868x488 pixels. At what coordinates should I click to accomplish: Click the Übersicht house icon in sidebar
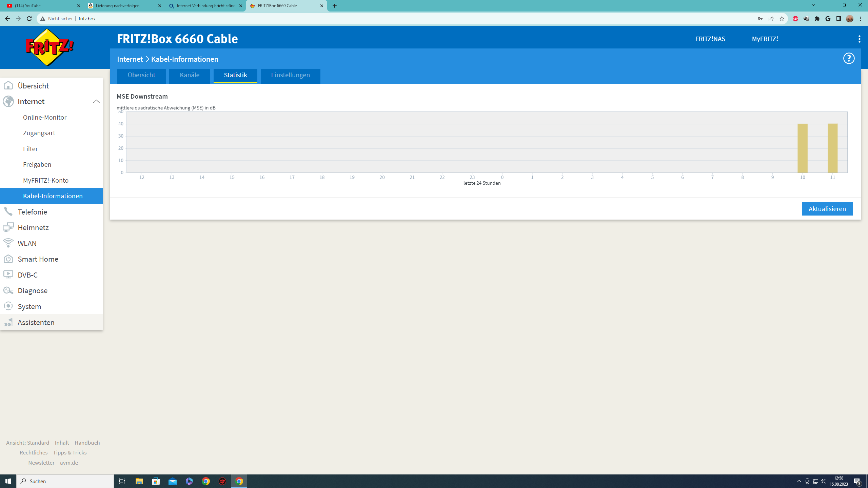pyautogui.click(x=8, y=86)
